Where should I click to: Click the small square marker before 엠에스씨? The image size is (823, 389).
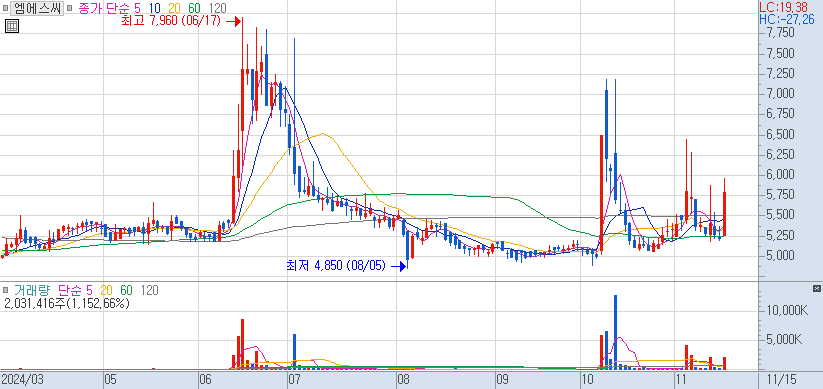coord(6,8)
